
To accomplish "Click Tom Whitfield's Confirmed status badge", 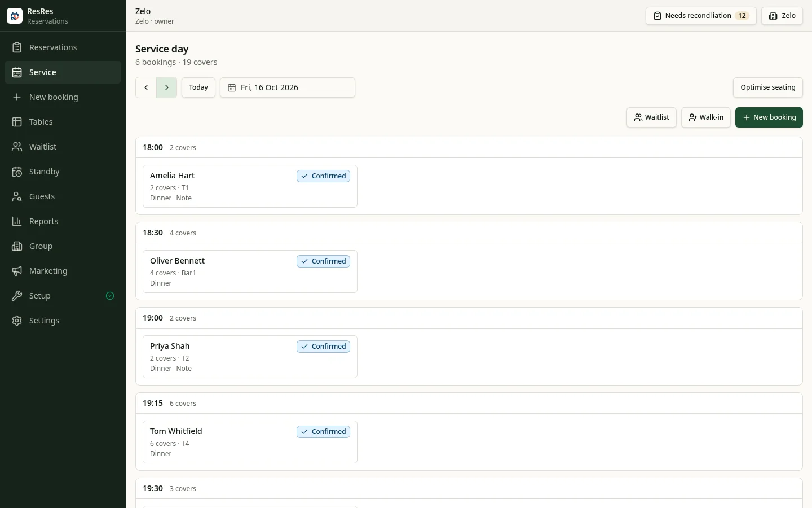I will (x=324, y=432).
